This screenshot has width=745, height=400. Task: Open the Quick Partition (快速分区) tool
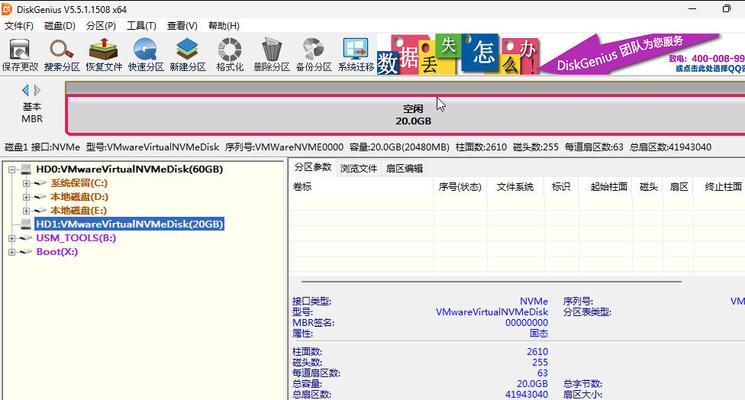coord(145,55)
